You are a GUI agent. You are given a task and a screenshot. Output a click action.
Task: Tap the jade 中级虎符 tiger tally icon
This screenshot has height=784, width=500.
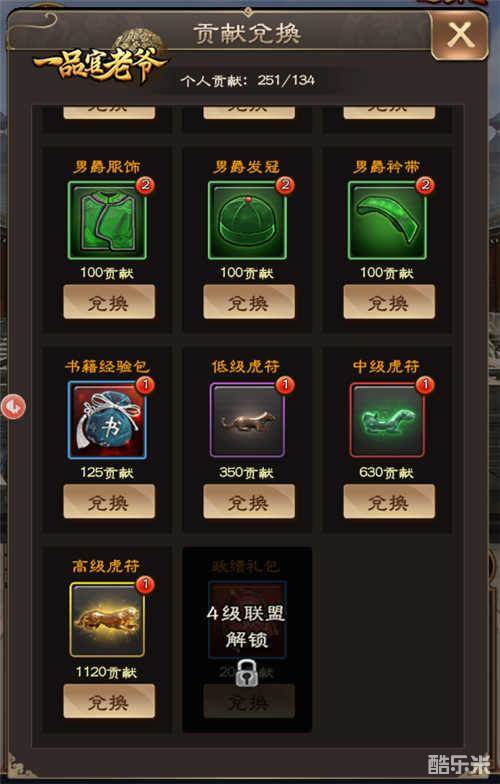[387, 420]
